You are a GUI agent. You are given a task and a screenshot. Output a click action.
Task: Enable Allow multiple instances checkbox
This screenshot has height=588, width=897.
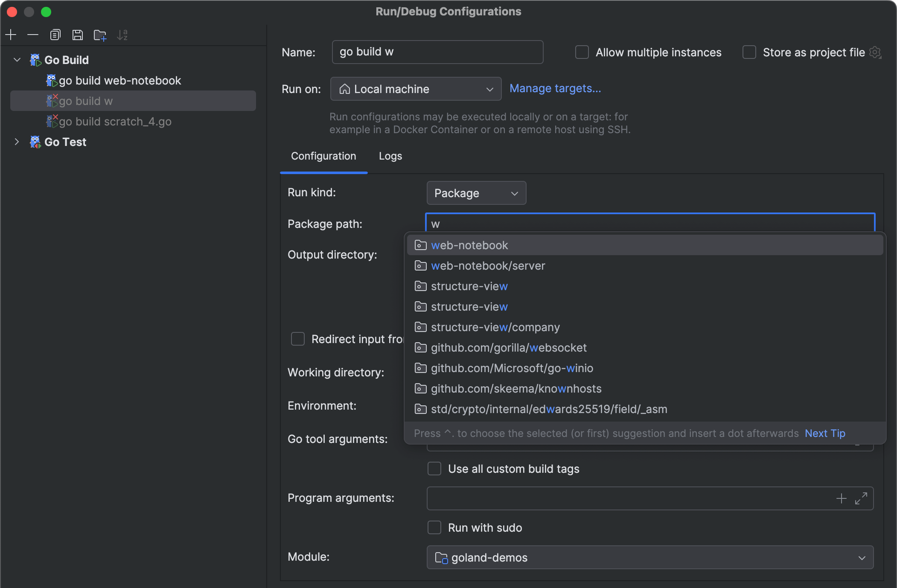coord(582,52)
